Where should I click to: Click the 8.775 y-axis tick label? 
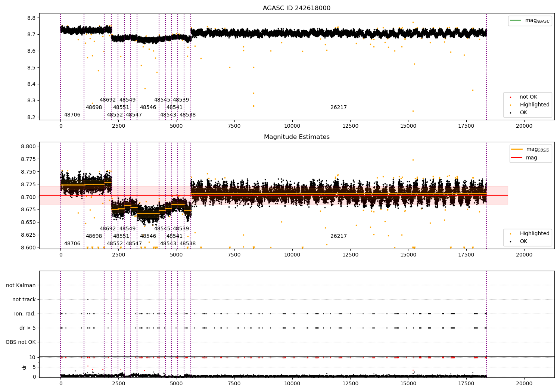pos(28,159)
